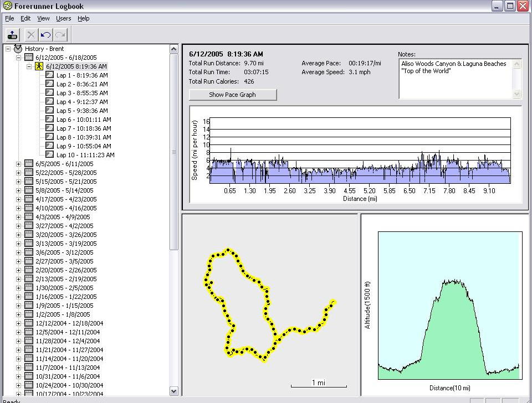The width and height of the screenshot is (532, 403).
Task: Click calendar icon for week 6/5/2005 - 6/11/2005
Action: tap(29, 164)
